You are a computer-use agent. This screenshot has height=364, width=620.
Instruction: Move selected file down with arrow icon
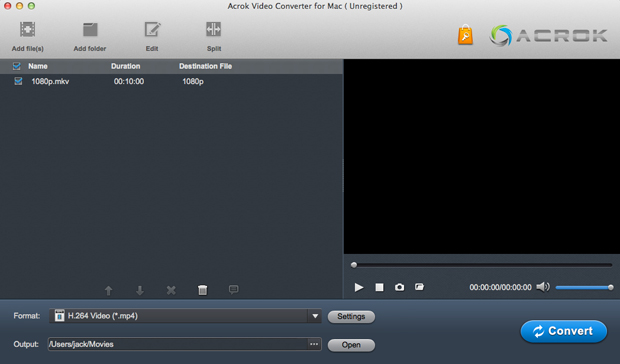click(140, 290)
